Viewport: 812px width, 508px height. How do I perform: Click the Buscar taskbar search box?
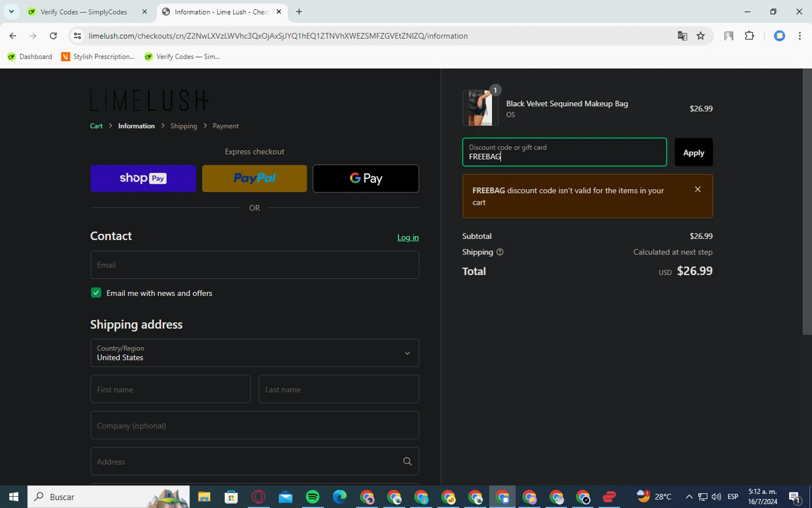point(108,497)
